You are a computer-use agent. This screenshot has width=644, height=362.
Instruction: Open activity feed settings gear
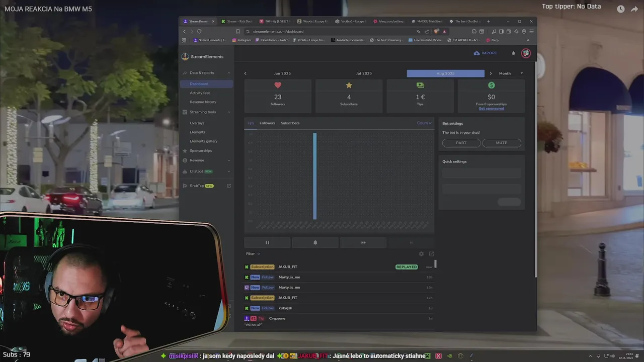[x=422, y=254]
